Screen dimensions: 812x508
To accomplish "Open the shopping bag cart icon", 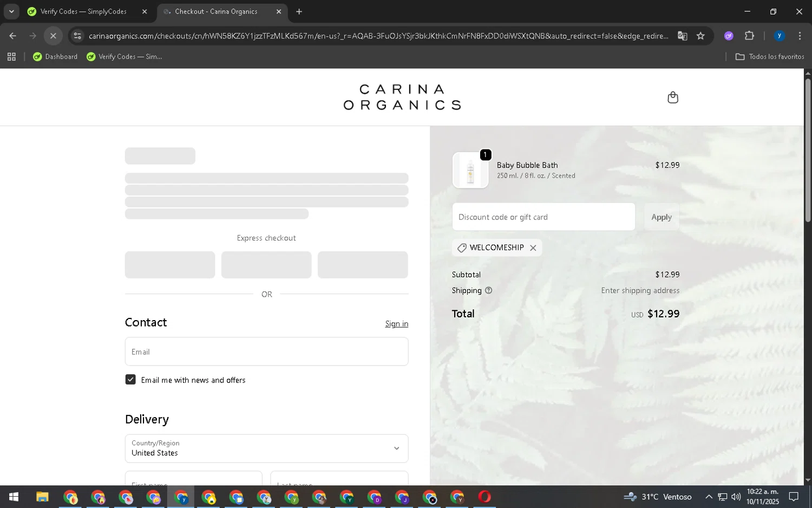I will click(x=673, y=97).
